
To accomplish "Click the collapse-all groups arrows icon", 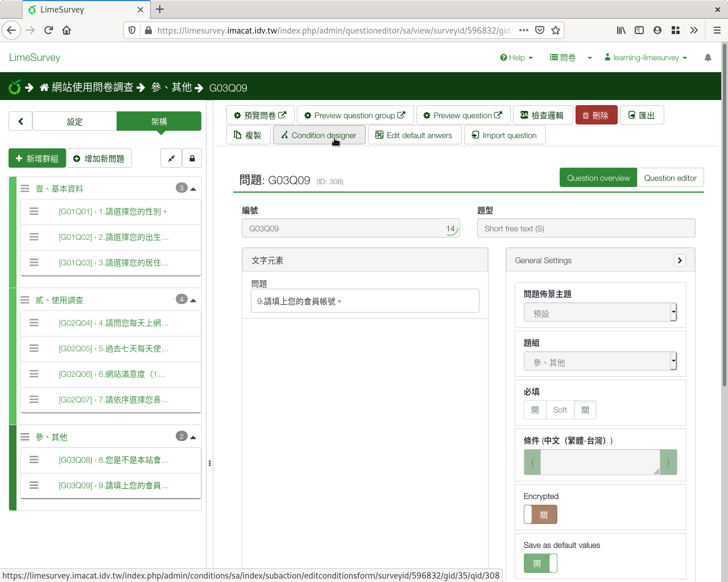I will [171, 159].
